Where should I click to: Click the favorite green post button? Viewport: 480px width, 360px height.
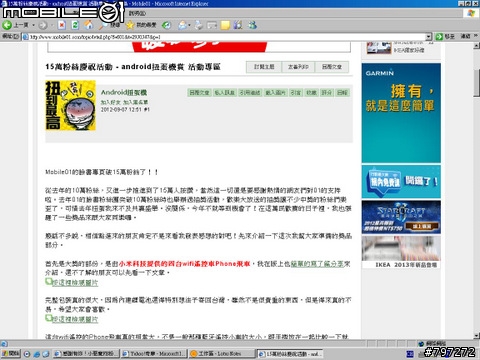pos(311,93)
